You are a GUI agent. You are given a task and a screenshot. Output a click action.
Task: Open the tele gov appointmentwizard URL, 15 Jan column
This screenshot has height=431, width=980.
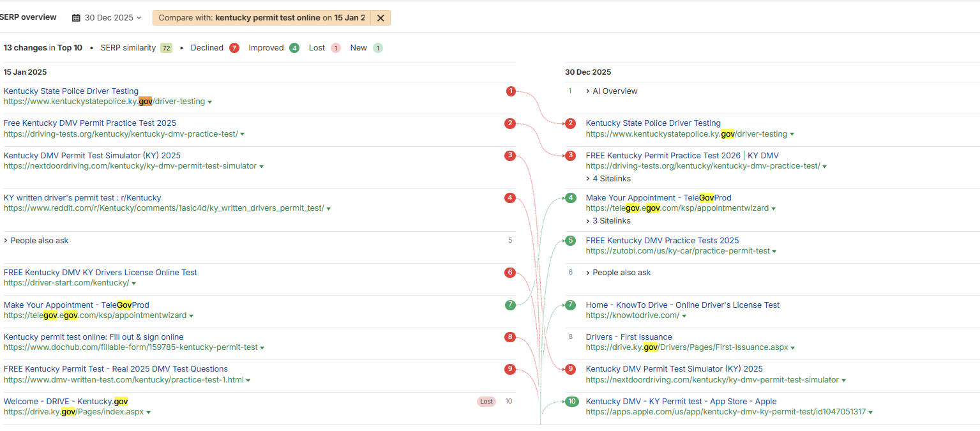point(95,315)
